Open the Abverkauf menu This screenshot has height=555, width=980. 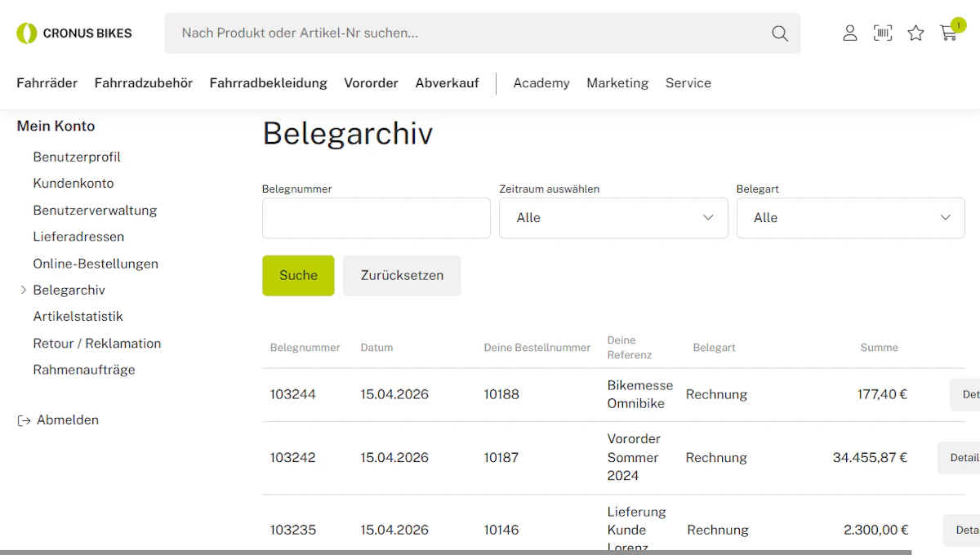448,83
